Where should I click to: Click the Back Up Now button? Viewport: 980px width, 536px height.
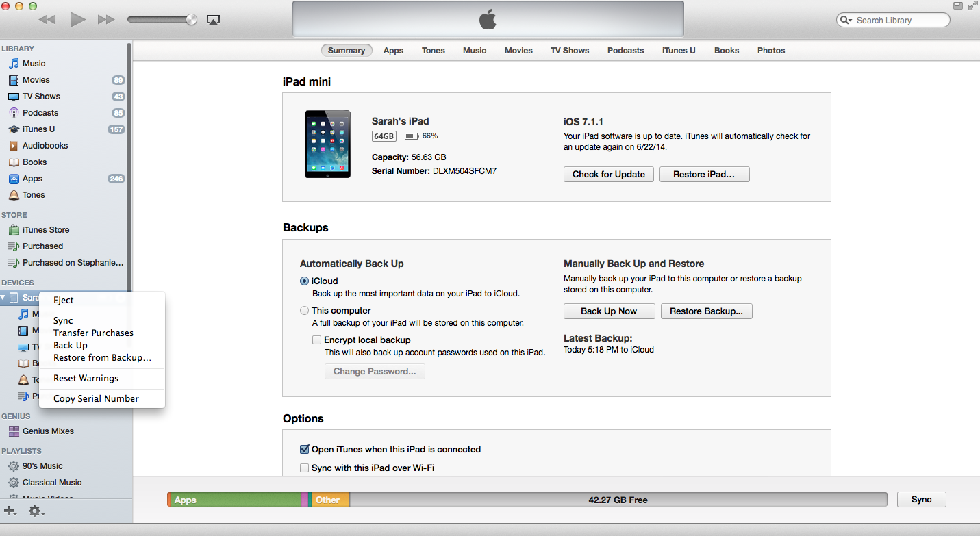[608, 311]
